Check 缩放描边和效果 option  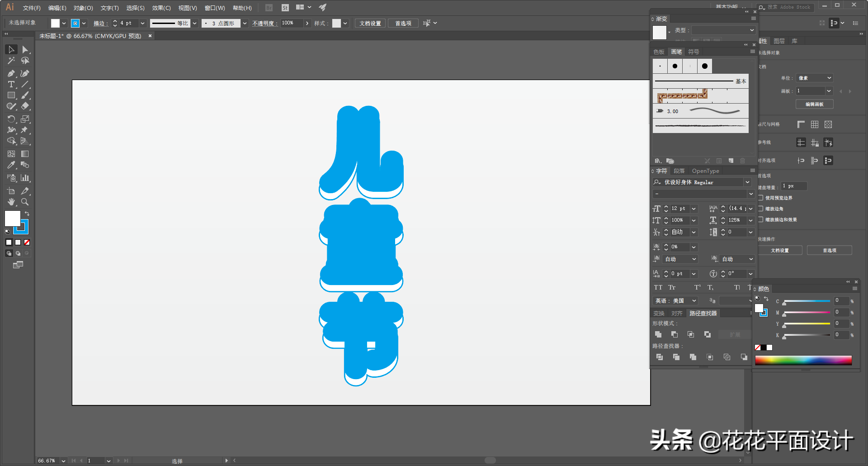(x=761, y=219)
